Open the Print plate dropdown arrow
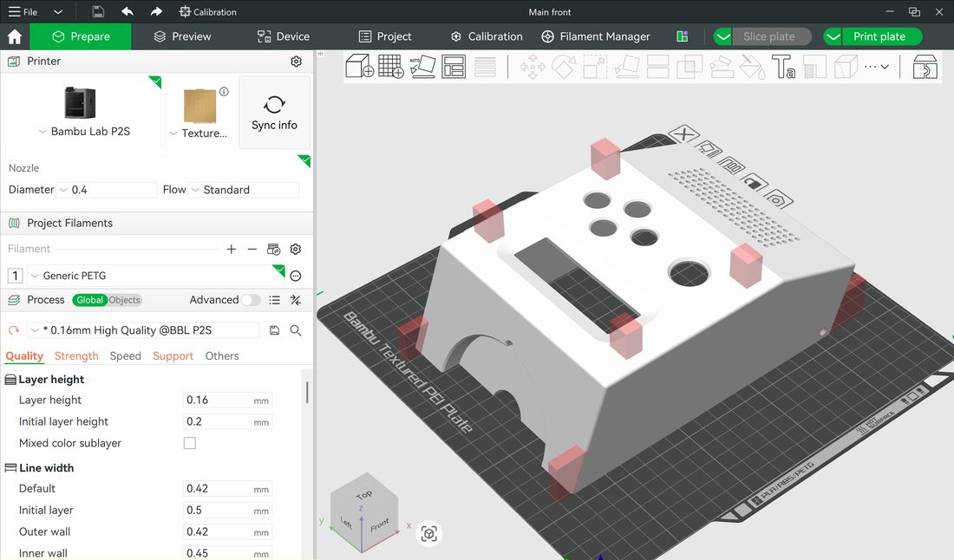Viewport: 954px width, 560px height. (833, 36)
